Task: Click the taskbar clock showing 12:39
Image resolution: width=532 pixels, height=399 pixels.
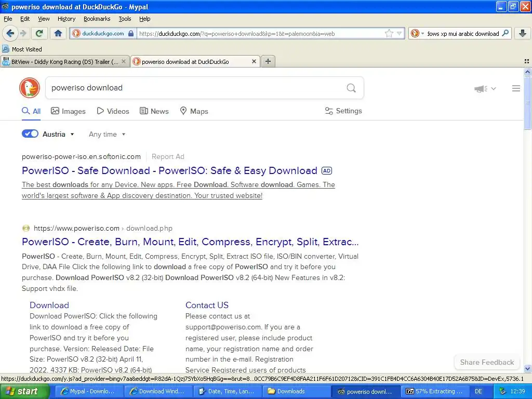Action: (518, 391)
